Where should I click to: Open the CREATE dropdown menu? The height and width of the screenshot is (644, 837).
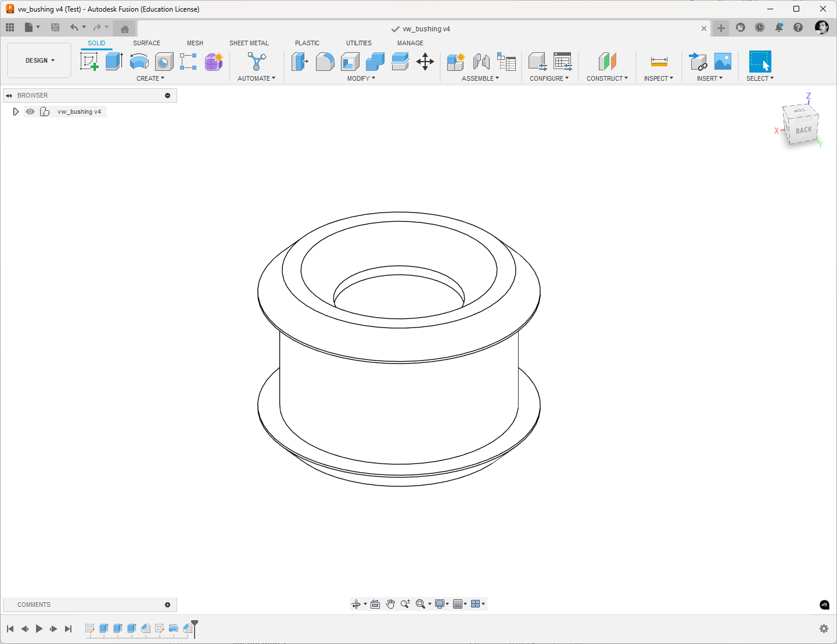click(150, 78)
